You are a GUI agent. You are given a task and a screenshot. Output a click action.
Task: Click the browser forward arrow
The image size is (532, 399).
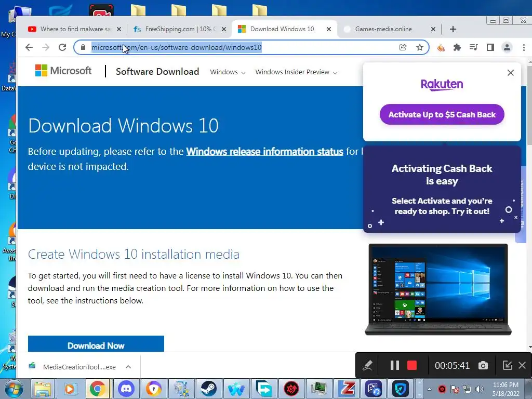point(46,47)
